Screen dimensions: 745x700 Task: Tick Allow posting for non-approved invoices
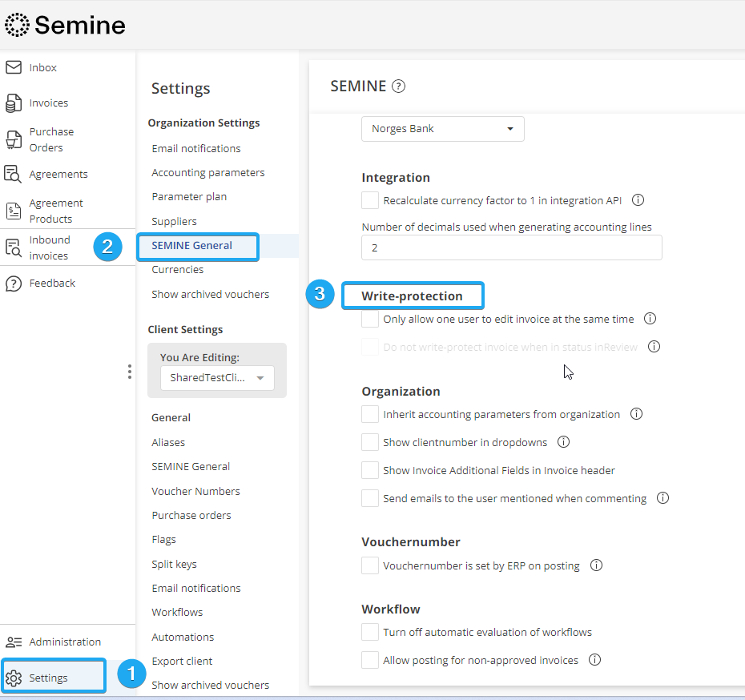370,660
